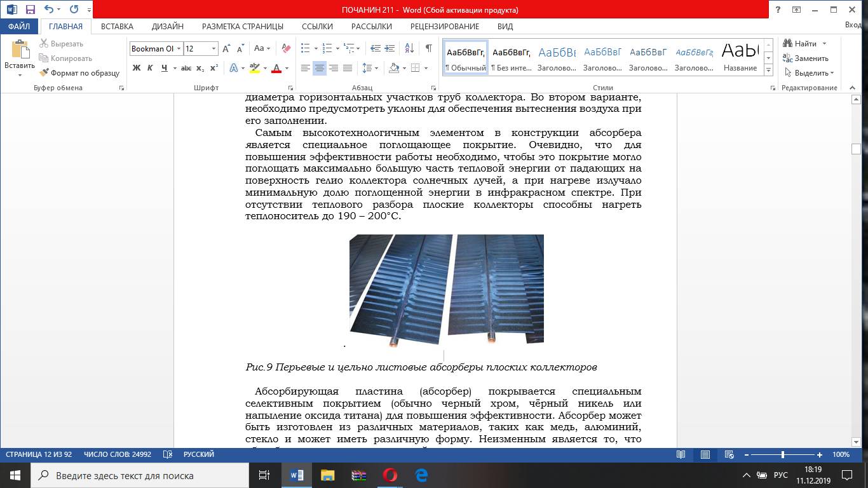
Task: Start a numbered list
Action: click(x=326, y=48)
